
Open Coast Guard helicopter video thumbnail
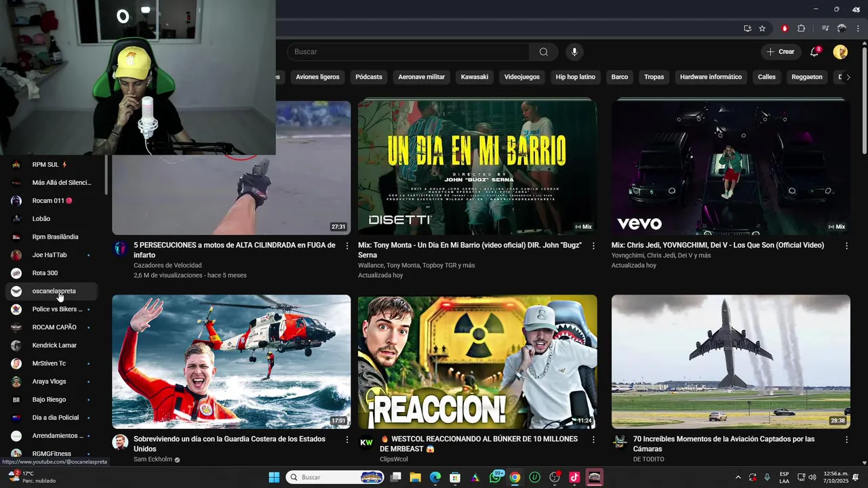[x=231, y=362]
